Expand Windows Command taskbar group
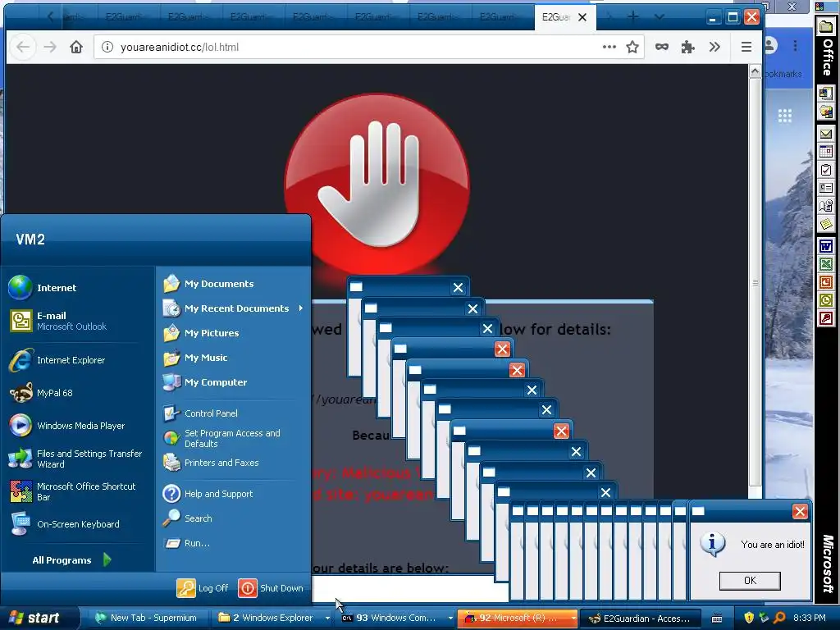Image resolution: width=840 pixels, height=630 pixels. click(x=450, y=618)
